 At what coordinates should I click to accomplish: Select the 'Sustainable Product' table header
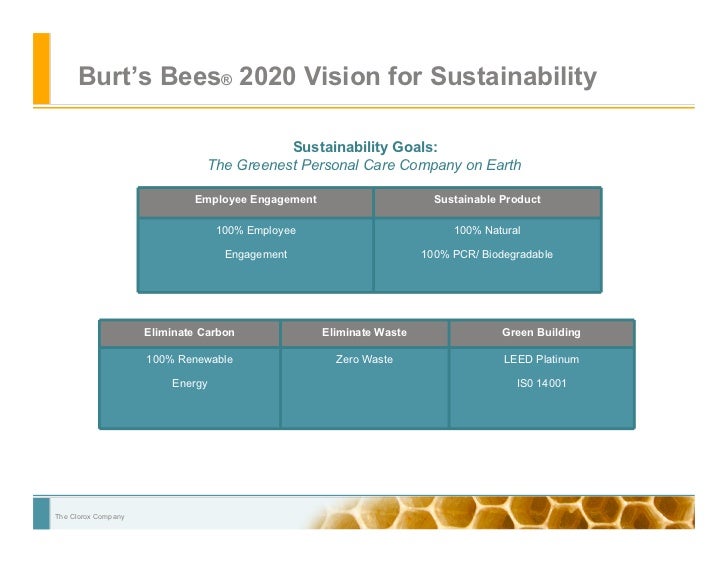488,200
